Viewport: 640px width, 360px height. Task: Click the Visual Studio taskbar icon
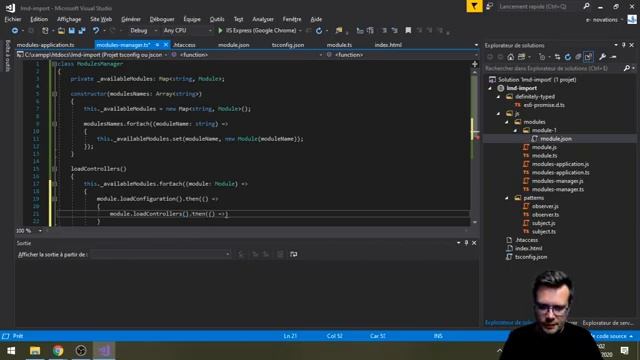click(104, 351)
